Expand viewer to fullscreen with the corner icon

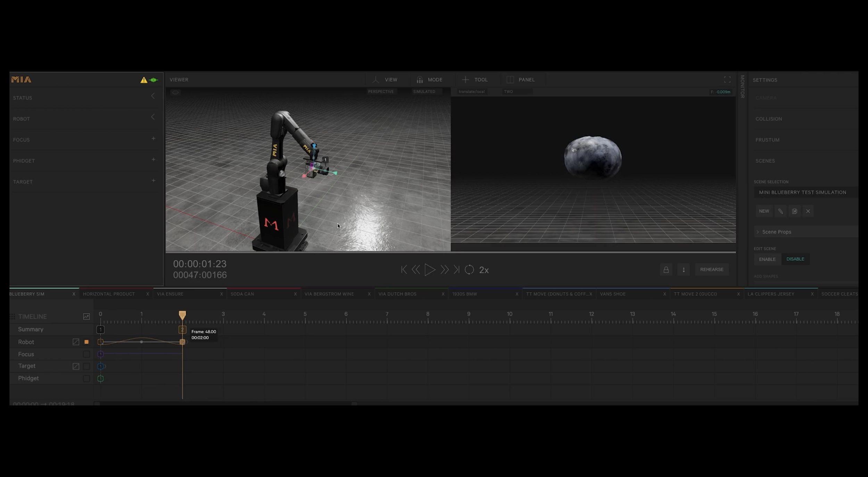728,79
